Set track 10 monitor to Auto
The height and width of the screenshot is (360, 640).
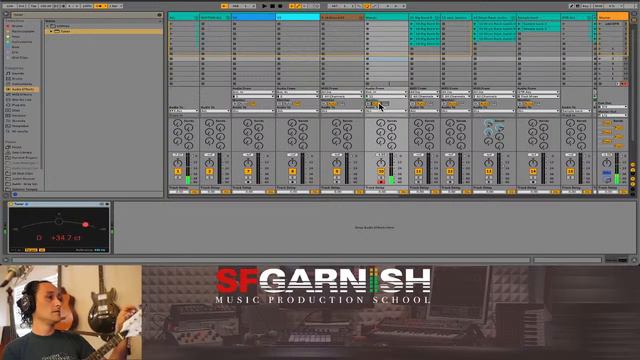point(376,104)
